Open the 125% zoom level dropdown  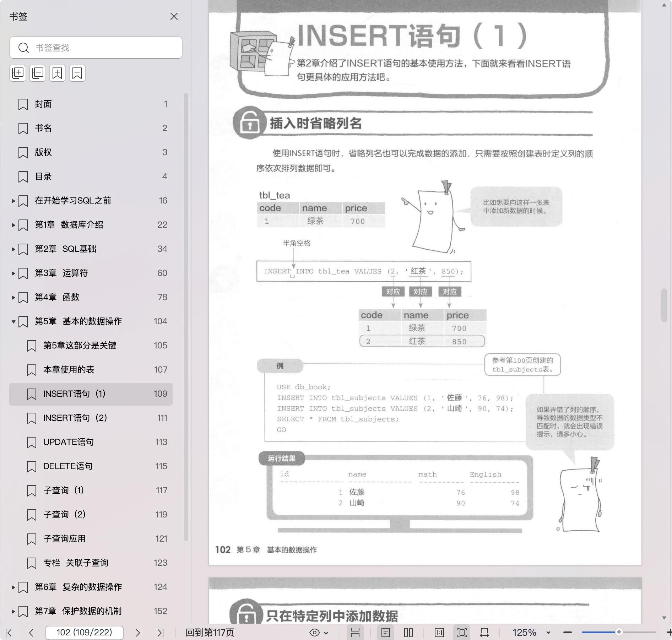548,633
